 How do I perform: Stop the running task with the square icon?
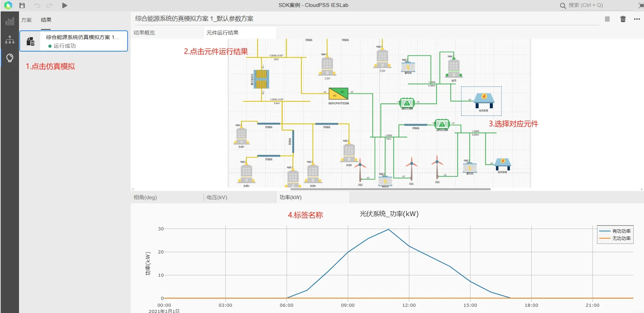[x=607, y=19]
